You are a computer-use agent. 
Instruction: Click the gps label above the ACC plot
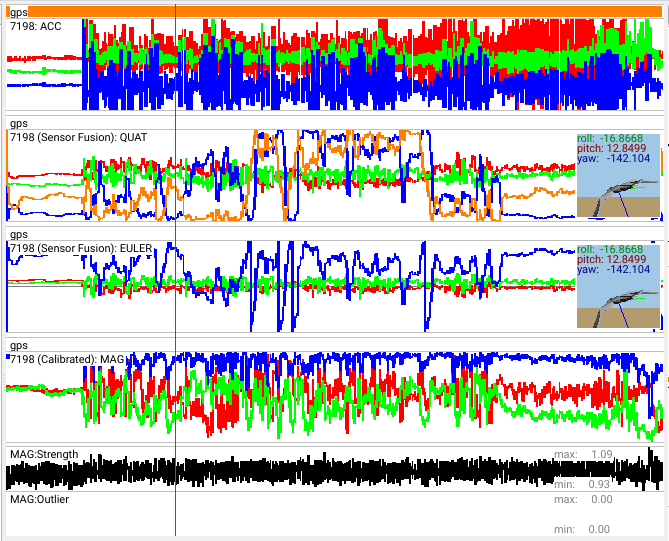pos(18,13)
